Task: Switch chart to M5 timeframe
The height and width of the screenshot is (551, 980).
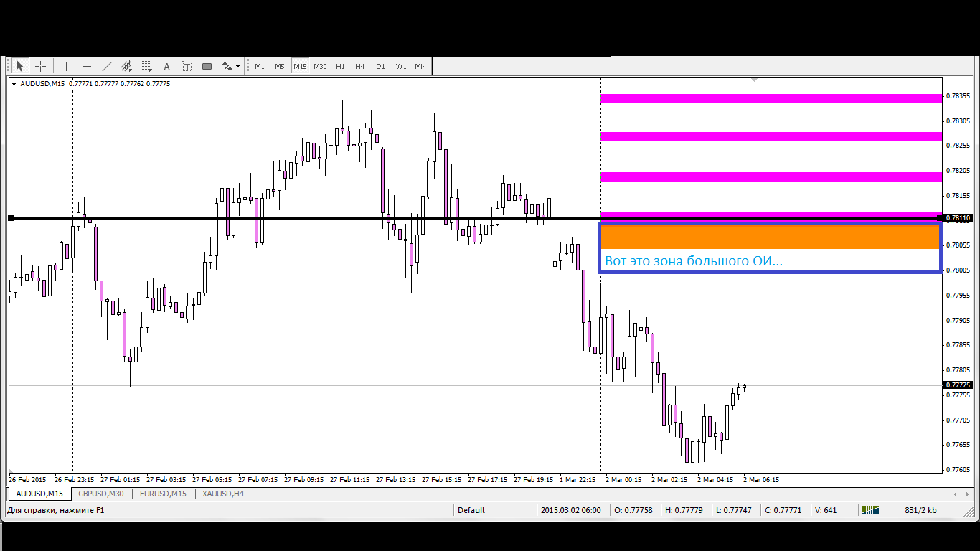Action: click(x=280, y=66)
